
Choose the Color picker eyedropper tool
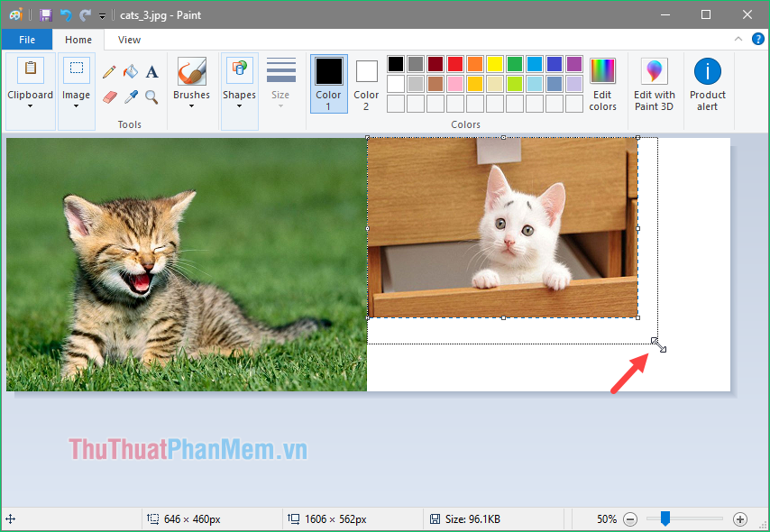pyautogui.click(x=131, y=97)
